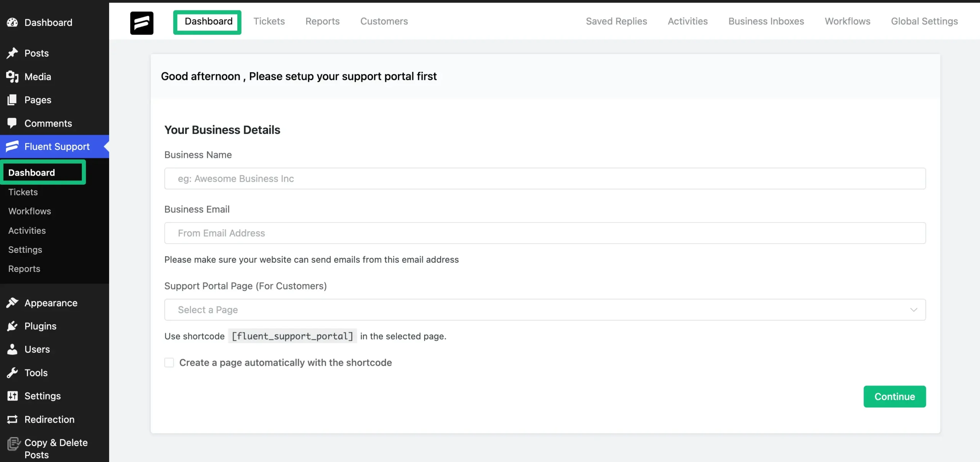This screenshot has width=980, height=462.
Task: Click the Media icon in sidebar
Action: pyautogui.click(x=12, y=76)
